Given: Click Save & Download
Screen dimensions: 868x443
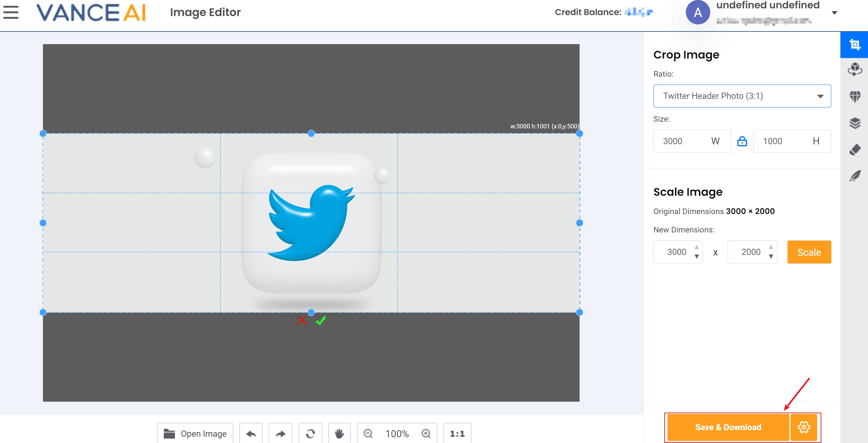Looking at the screenshot, I should [x=728, y=427].
